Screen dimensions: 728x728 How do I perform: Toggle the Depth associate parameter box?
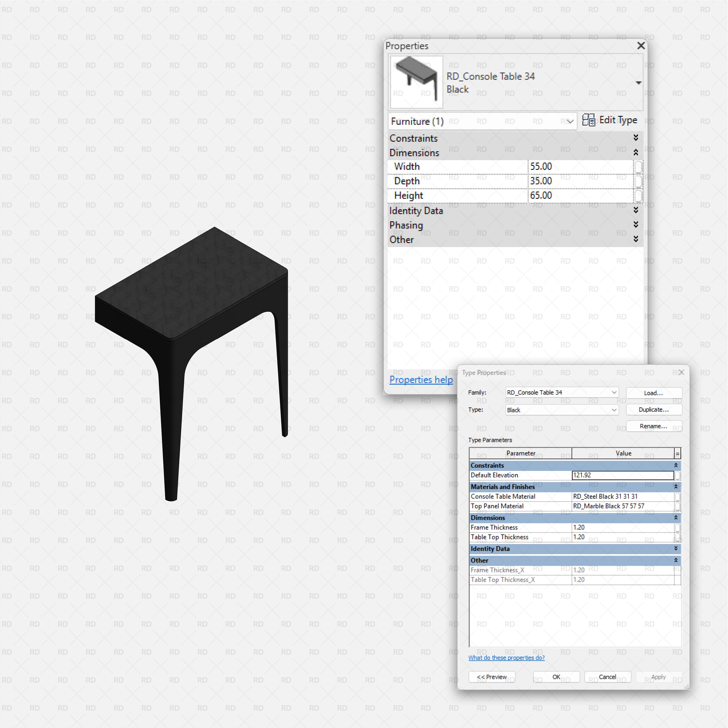click(638, 181)
